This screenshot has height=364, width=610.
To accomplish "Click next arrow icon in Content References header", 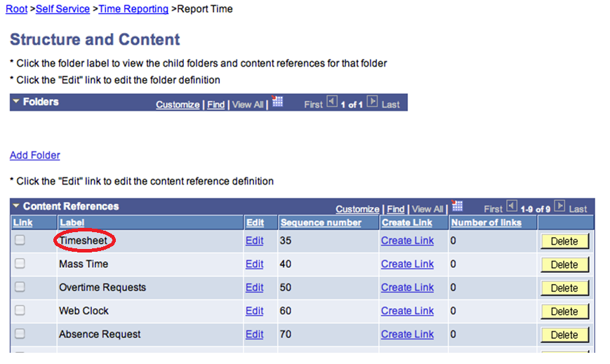I will click(559, 207).
